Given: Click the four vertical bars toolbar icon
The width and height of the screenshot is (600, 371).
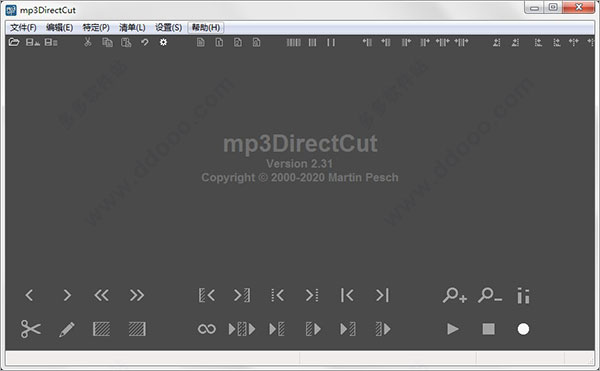Looking at the screenshot, I should point(293,42).
